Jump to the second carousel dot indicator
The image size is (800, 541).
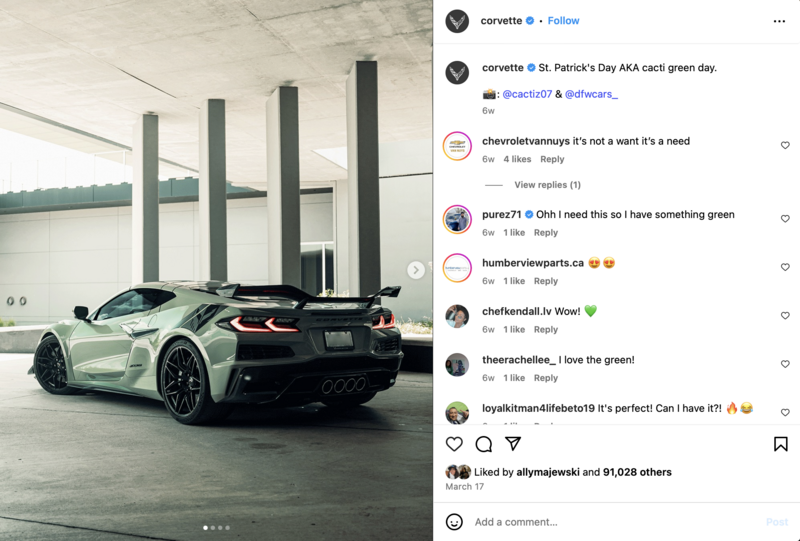pyautogui.click(x=213, y=528)
